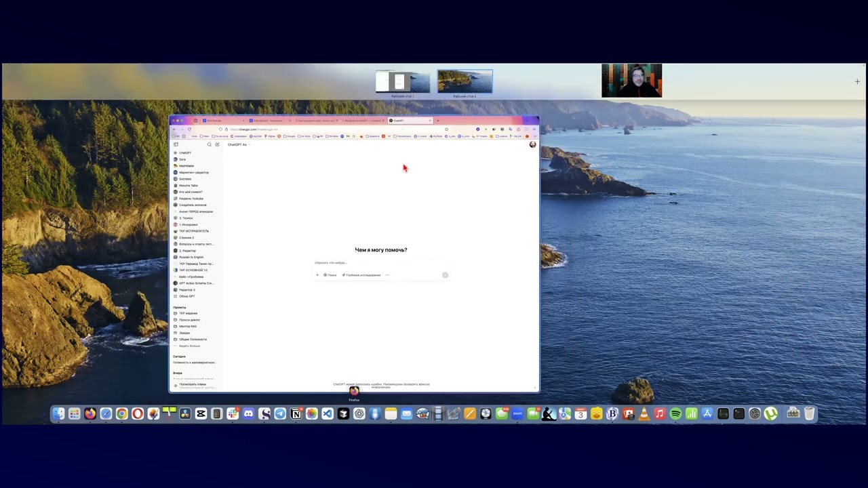Open a new browser tab with plus

pyautogui.click(x=437, y=121)
